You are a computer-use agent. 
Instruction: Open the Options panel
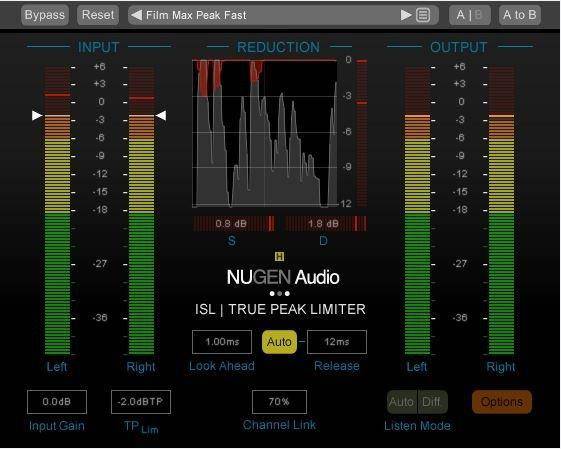(502, 402)
